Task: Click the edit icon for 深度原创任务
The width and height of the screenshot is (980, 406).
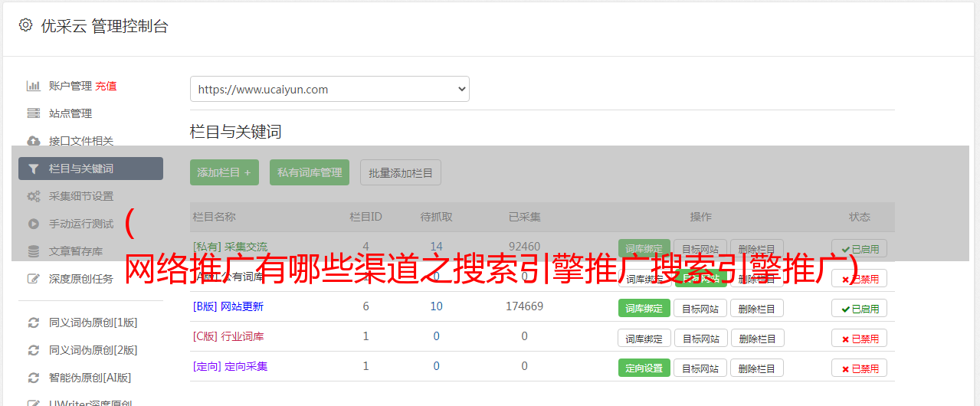Action: (x=33, y=279)
